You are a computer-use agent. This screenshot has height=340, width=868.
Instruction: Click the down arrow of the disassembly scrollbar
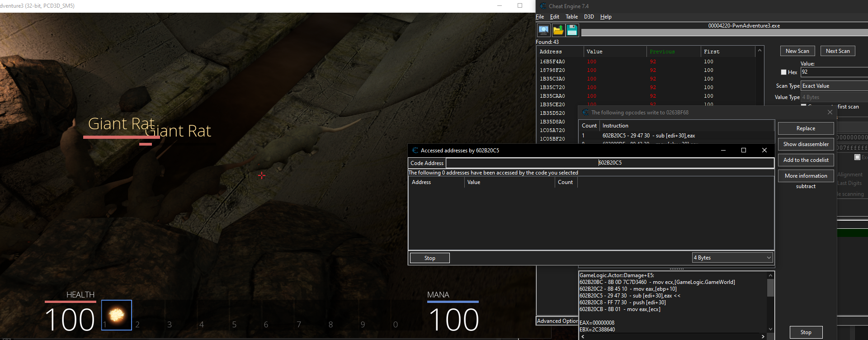coord(770,329)
